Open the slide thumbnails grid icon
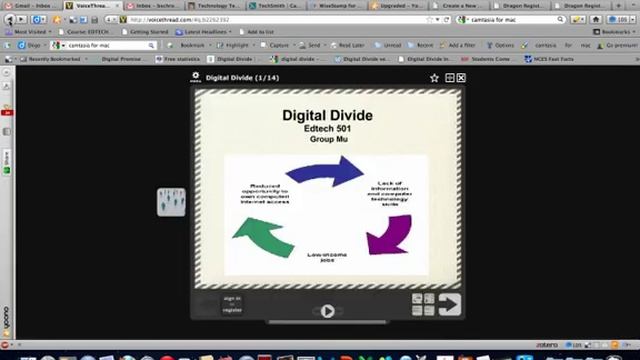640x360 pixels. (423, 304)
